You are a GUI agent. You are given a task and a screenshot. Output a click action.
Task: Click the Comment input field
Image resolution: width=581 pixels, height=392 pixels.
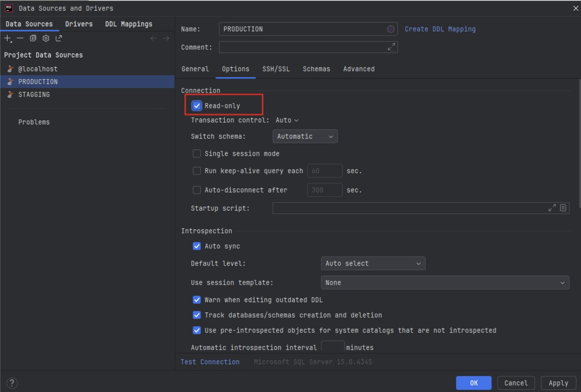coord(308,47)
